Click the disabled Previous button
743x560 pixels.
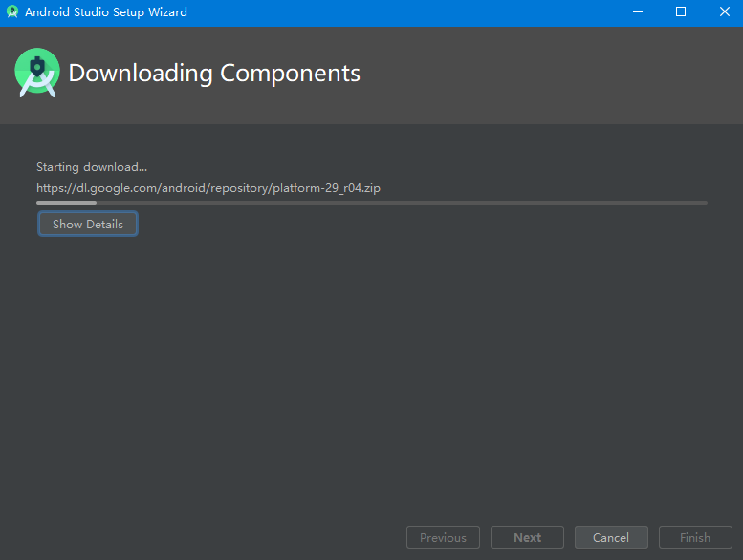[443, 537]
